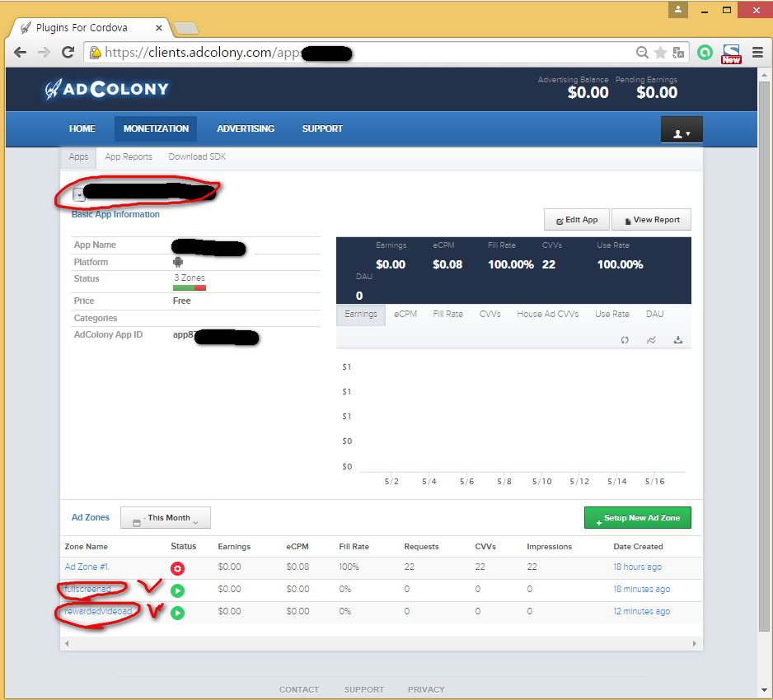The image size is (773, 700).
Task: Click the line chart toggle icon
Action: click(651, 340)
